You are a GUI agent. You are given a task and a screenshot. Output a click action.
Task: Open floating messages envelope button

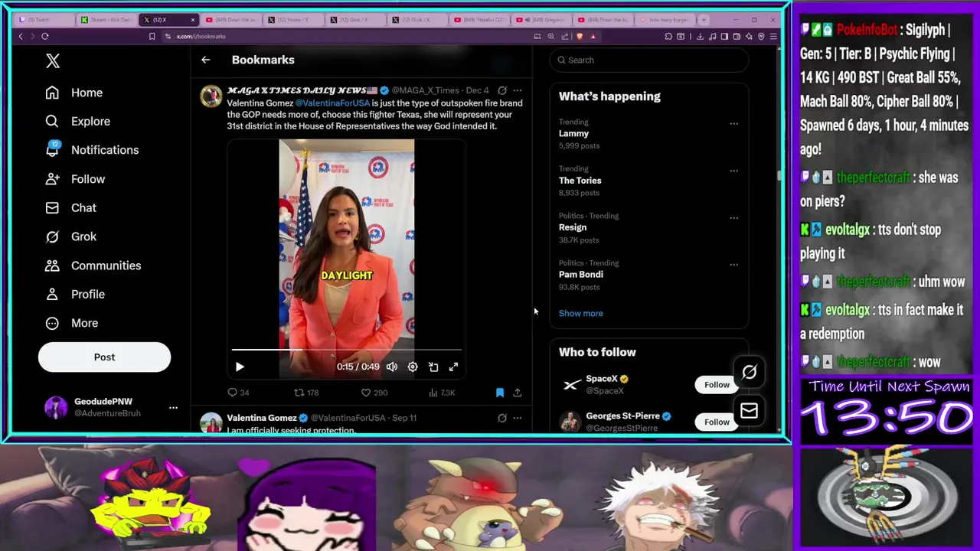749,412
